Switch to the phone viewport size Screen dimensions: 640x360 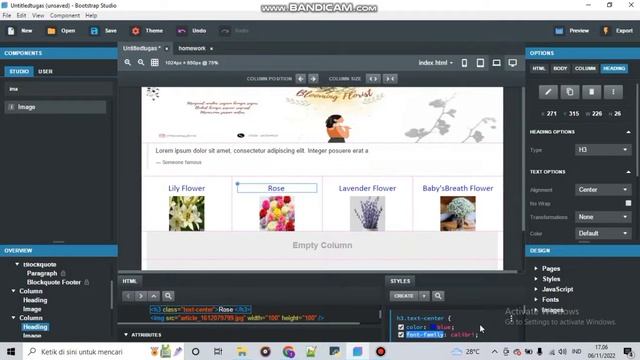pyautogui.click(x=464, y=62)
